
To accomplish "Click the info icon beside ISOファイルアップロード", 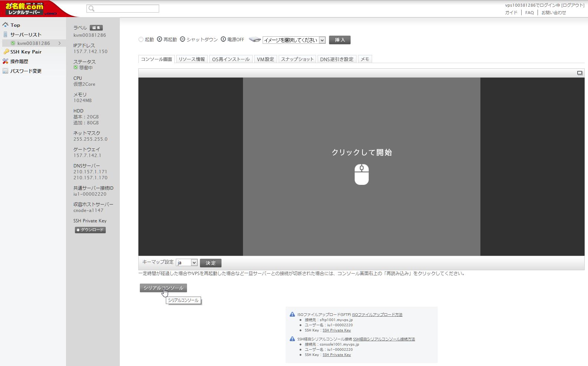I will 292,314.
